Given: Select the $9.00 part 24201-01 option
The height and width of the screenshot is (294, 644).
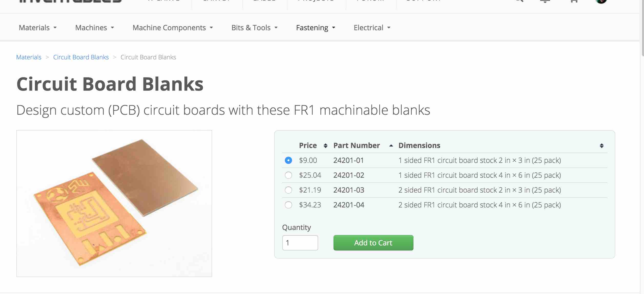Looking at the screenshot, I should click(288, 160).
